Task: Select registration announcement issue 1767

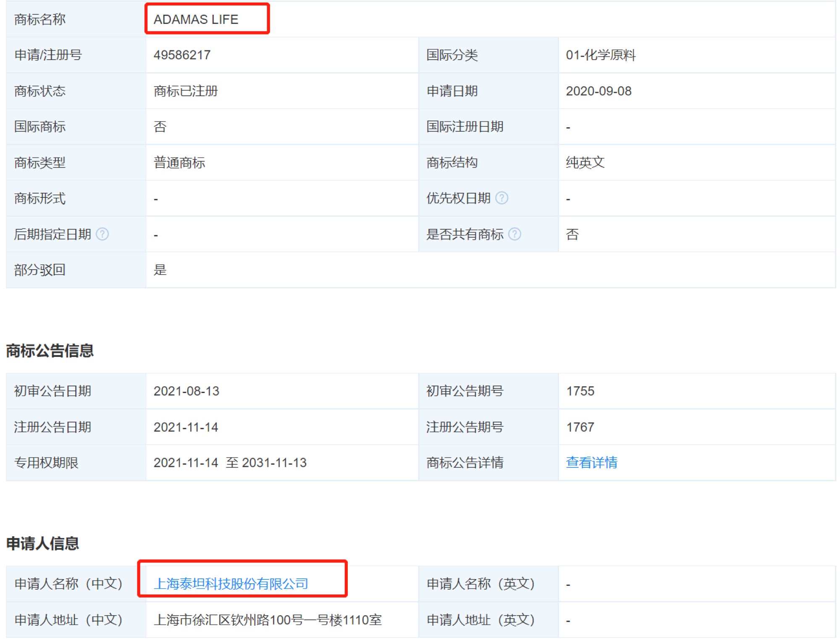Action: tap(580, 427)
